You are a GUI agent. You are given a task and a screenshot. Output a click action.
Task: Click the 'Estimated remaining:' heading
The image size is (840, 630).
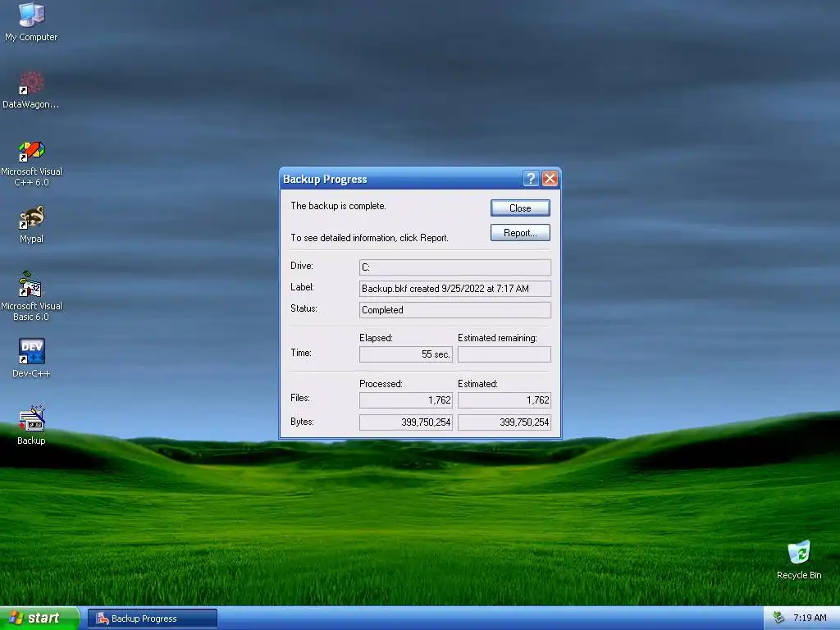click(x=497, y=338)
